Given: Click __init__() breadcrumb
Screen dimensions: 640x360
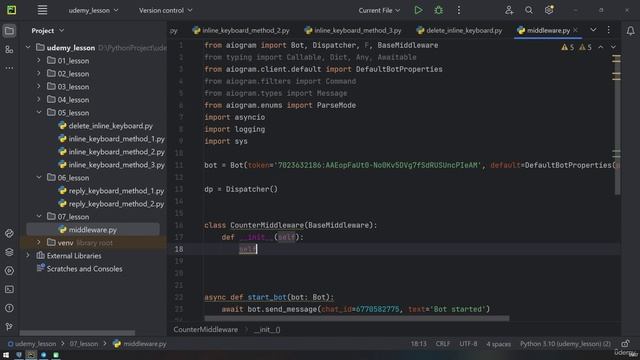Looking at the screenshot, I should tap(267, 329).
